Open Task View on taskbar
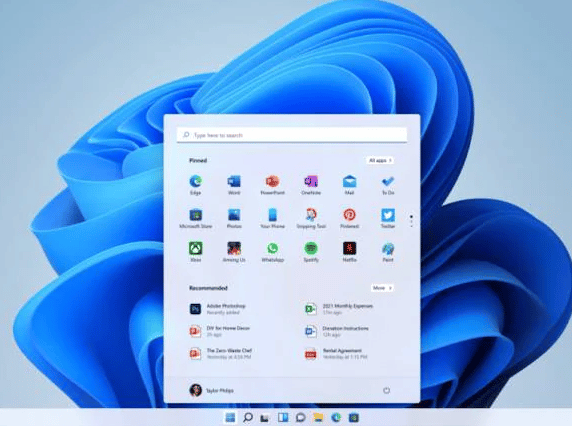572x426 pixels. pyautogui.click(x=265, y=418)
